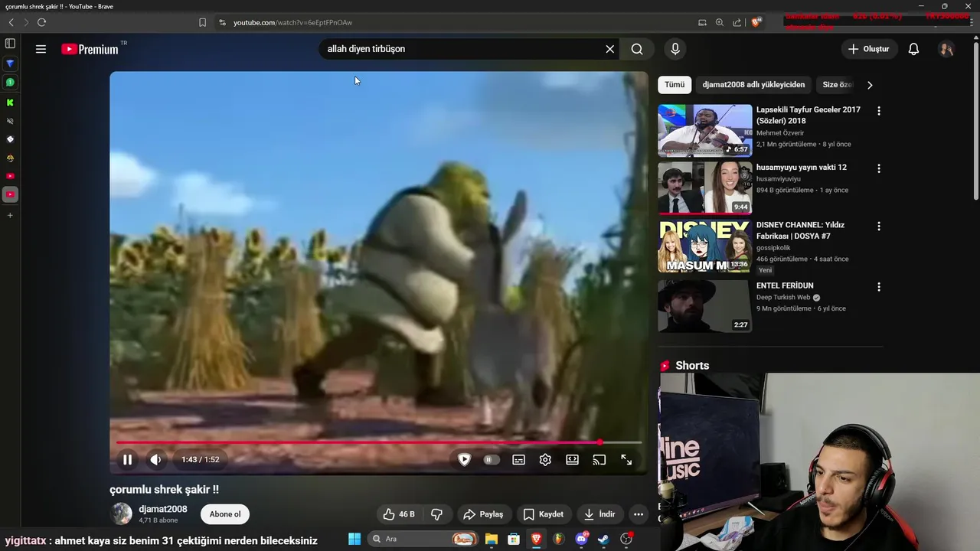Open Microsoft Store from the taskbar

[514, 539]
